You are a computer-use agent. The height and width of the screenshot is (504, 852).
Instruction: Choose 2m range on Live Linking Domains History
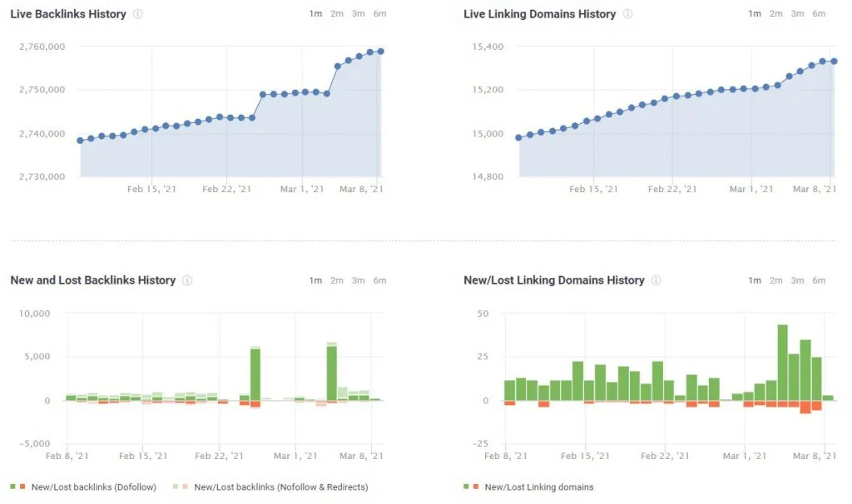click(x=776, y=13)
